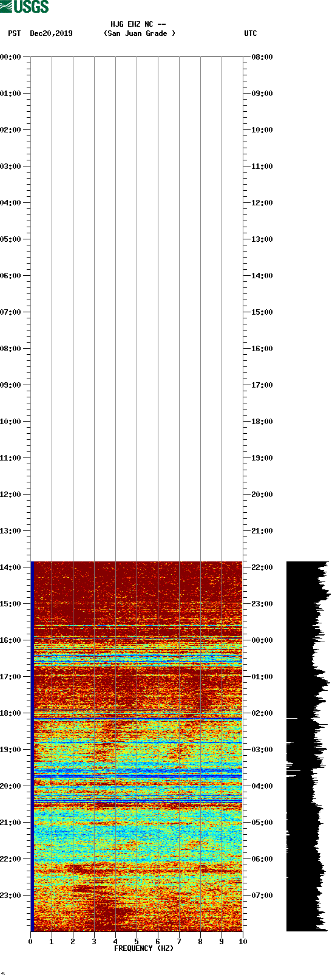
Task: Click frequency axis tick label 7
Action: coord(179,942)
